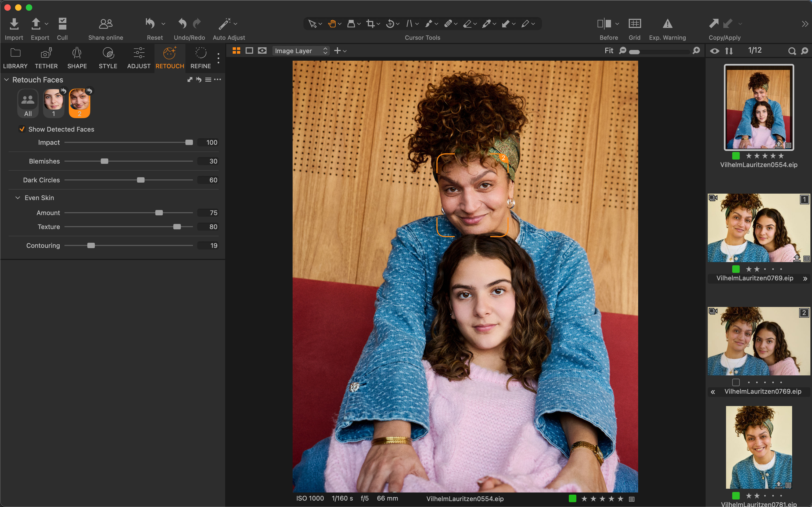
Task: Collapse the Retouch Faces section
Action: pos(6,79)
